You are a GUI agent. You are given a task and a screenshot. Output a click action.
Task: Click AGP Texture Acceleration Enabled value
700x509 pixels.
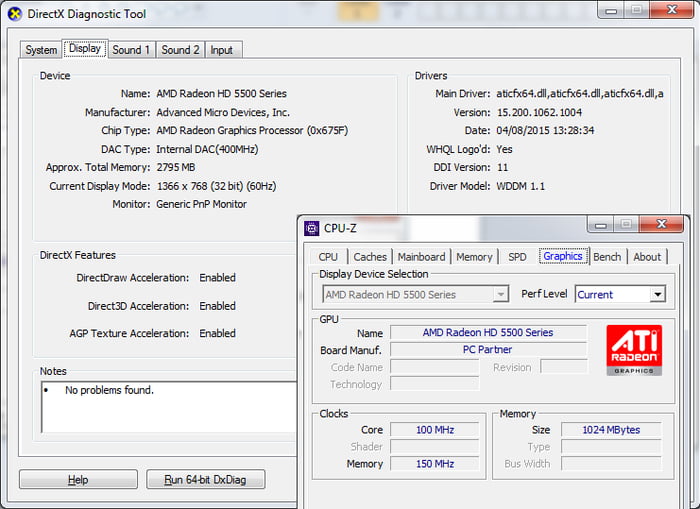point(217,334)
